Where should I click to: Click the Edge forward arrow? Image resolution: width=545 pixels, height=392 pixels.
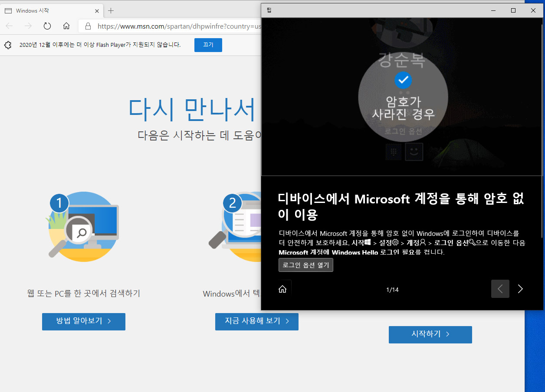point(28,26)
